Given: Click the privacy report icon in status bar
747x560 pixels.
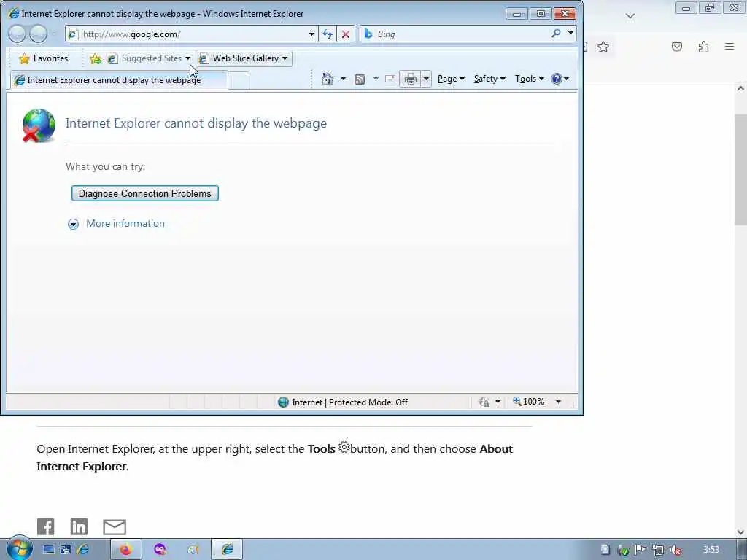Looking at the screenshot, I should click(x=484, y=402).
